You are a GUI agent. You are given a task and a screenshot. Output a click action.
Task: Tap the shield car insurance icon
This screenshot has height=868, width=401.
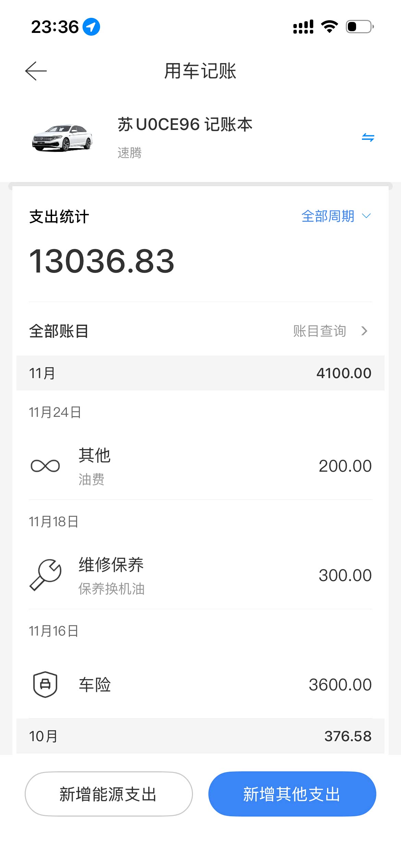[45, 684]
